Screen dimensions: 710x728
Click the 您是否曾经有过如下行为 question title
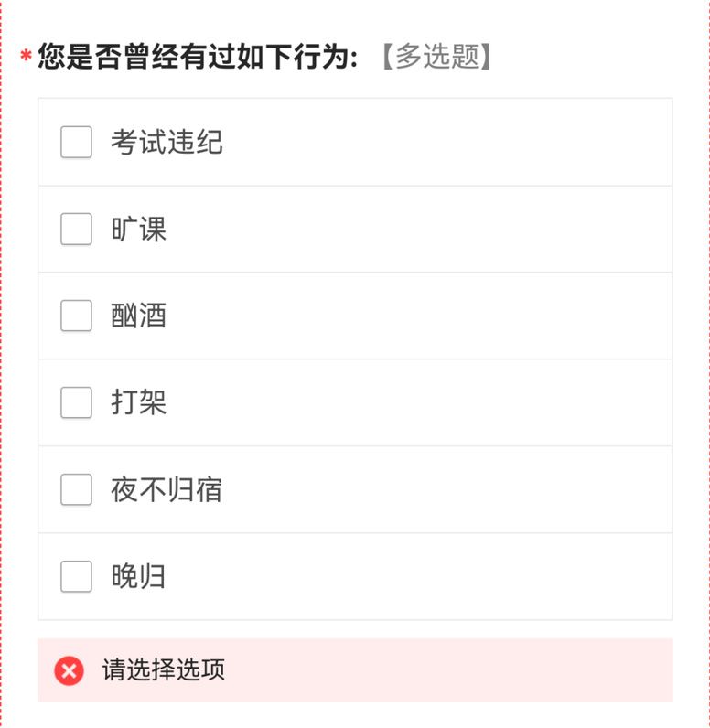(x=197, y=57)
